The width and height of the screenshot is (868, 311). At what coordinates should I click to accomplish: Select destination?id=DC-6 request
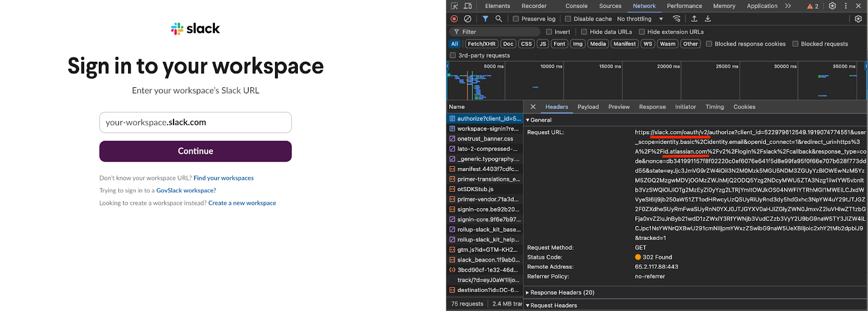pyautogui.click(x=485, y=290)
